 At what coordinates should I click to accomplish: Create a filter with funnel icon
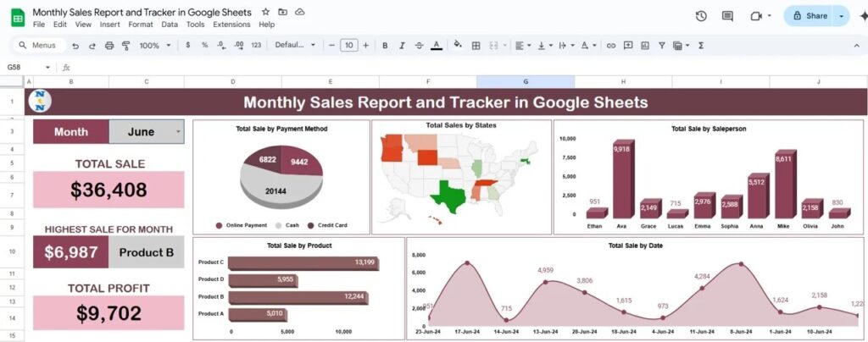(661, 46)
